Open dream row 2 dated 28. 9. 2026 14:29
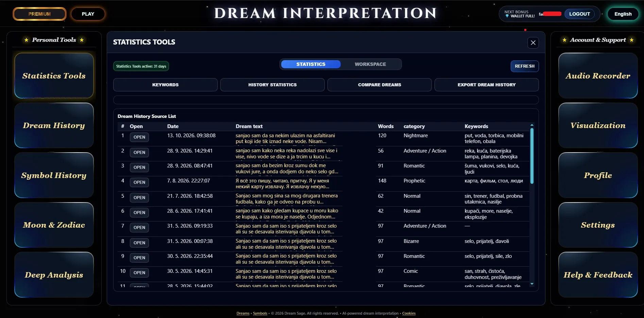 point(139,152)
